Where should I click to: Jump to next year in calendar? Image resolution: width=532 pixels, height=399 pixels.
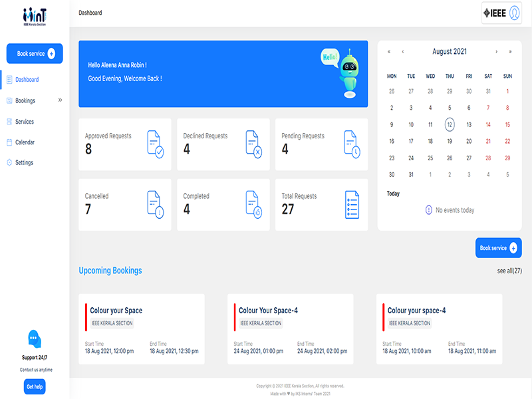pos(510,51)
